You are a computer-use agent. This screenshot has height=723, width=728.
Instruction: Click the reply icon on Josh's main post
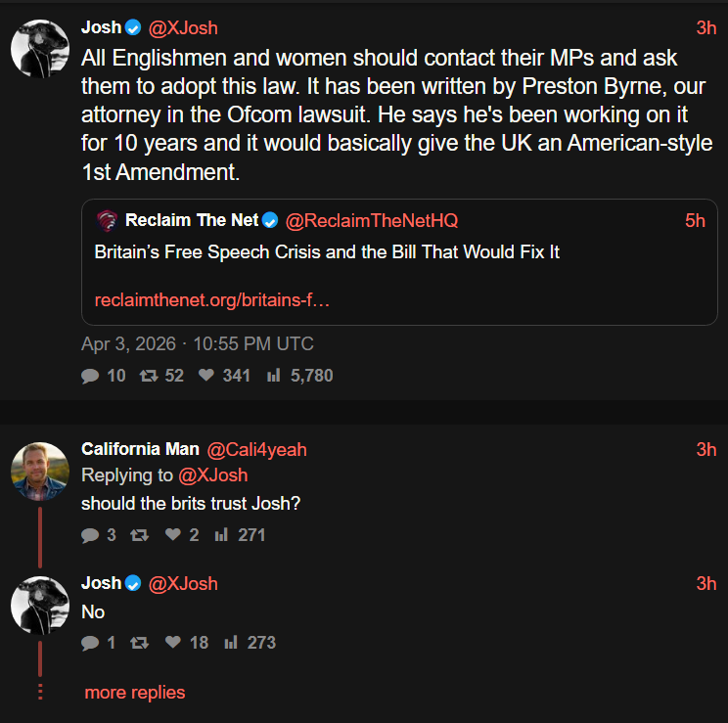click(x=90, y=375)
